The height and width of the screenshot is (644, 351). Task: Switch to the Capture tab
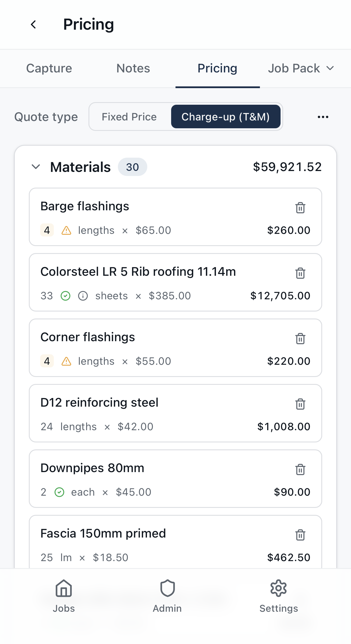[x=49, y=68]
